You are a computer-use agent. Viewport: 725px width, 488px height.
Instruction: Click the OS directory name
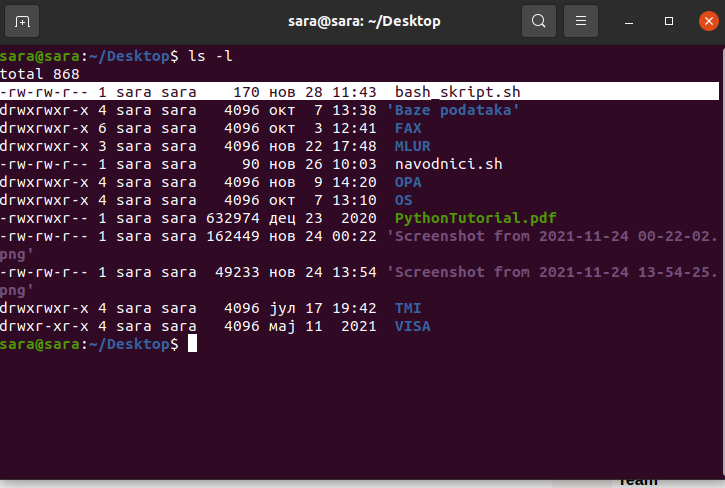404,200
